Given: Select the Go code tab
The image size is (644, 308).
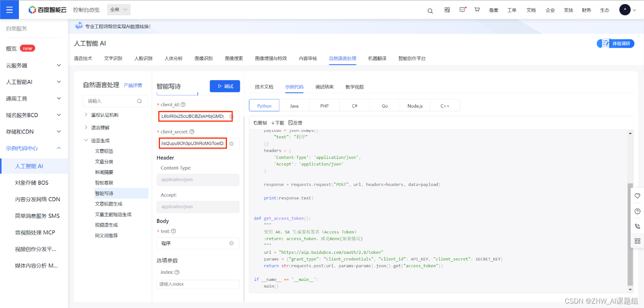Looking at the screenshot, I should [385, 106].
